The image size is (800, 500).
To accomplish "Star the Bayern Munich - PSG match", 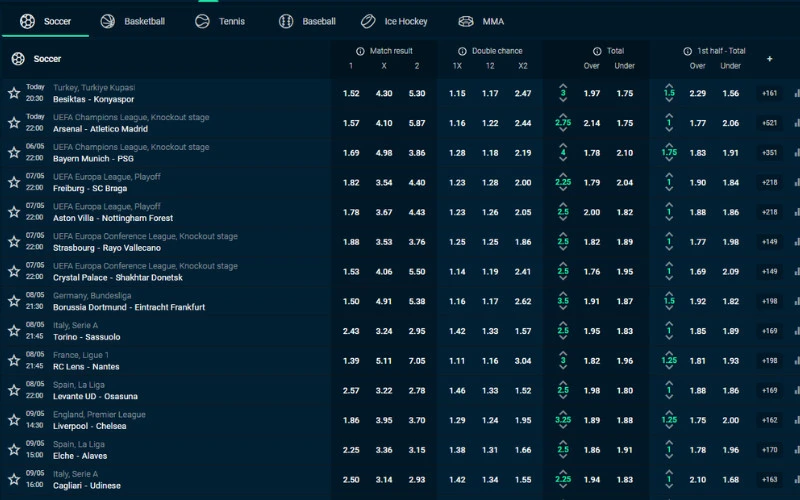I will [x=14, y=152].
